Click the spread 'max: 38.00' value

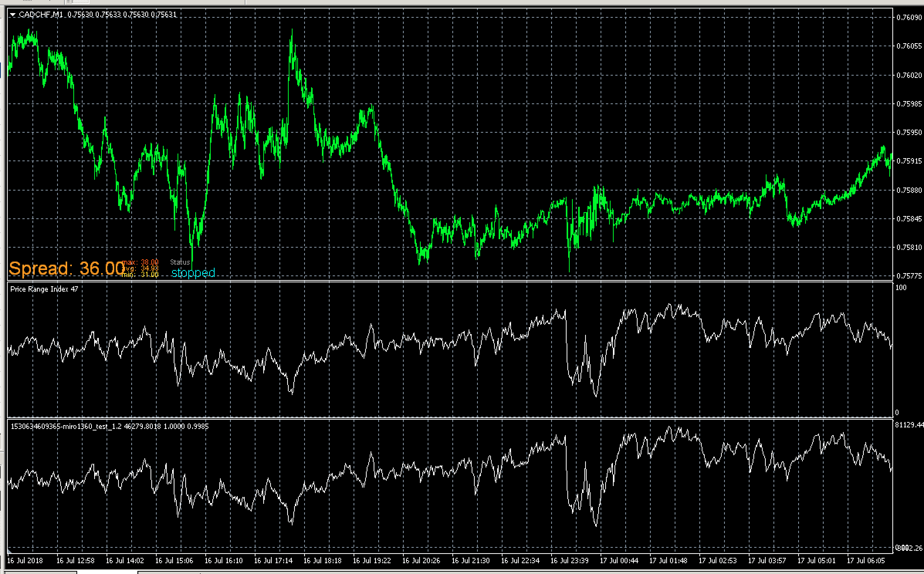140,262
